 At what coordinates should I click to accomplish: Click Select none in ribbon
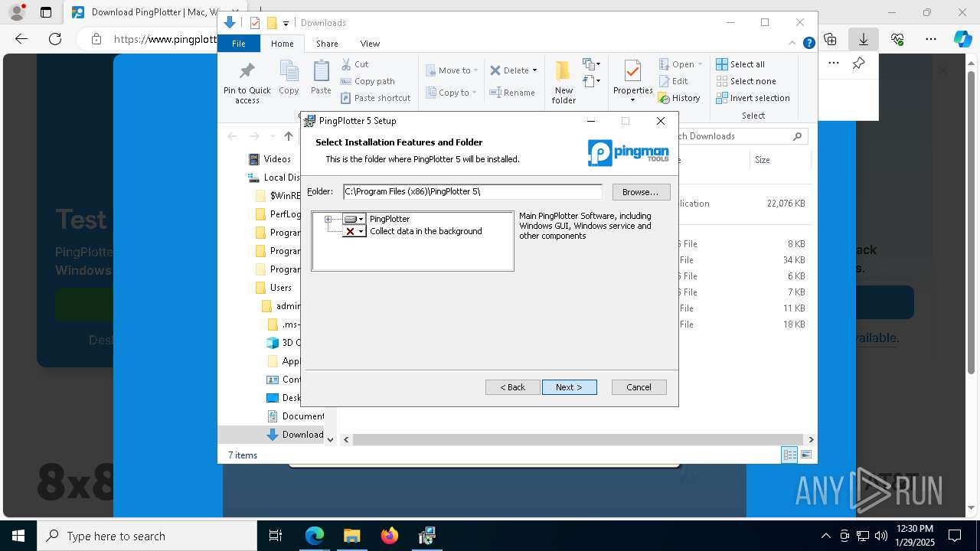click(746, 81)
